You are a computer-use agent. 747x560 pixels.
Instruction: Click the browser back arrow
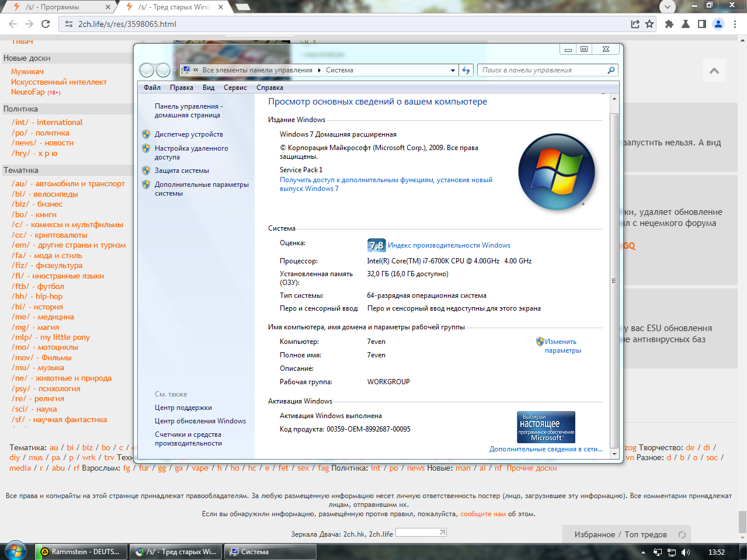(13, 24)
